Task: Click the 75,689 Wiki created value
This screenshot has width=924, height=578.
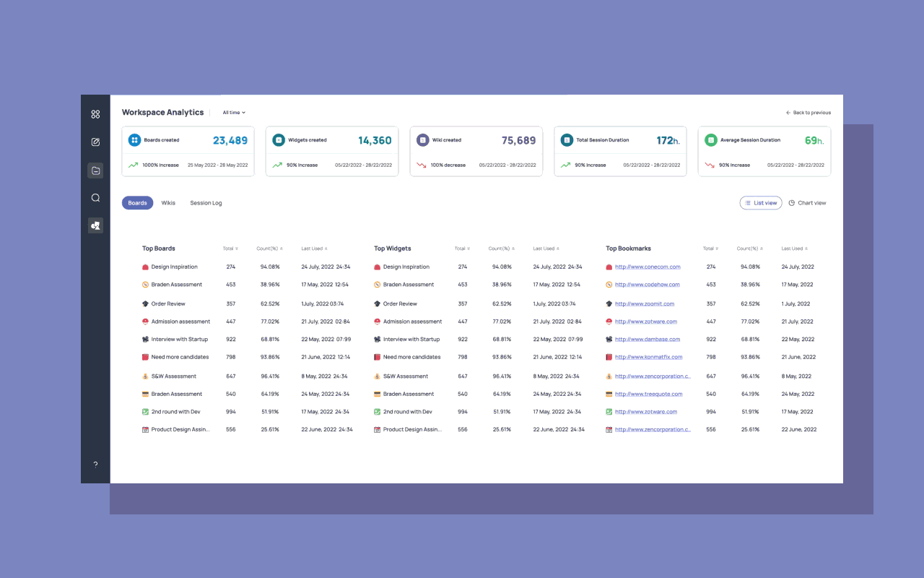Action: coord(519,141)
